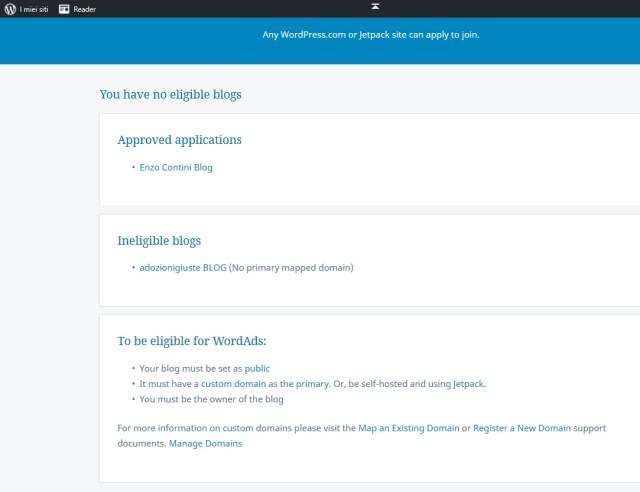Open the 'I miei siti' menu
Viewport: 640px width, 492px height.
click(x=34, y=9)
